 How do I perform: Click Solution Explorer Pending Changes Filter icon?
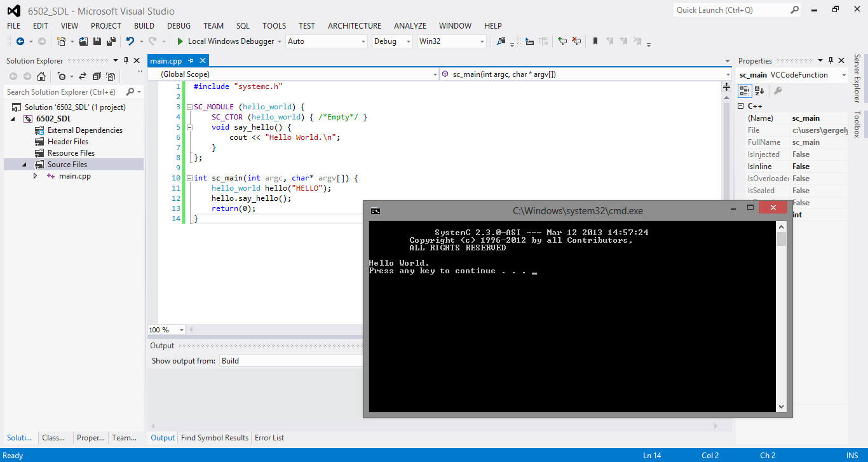click(x=61, y=76)
